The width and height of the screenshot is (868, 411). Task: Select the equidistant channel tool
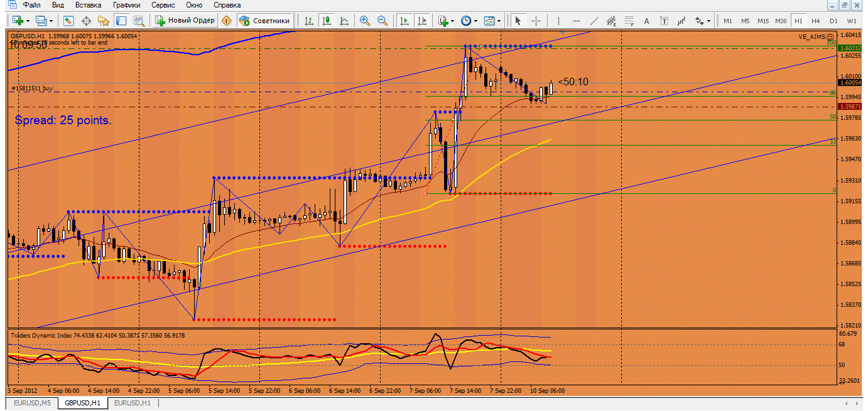click(611, 21)
